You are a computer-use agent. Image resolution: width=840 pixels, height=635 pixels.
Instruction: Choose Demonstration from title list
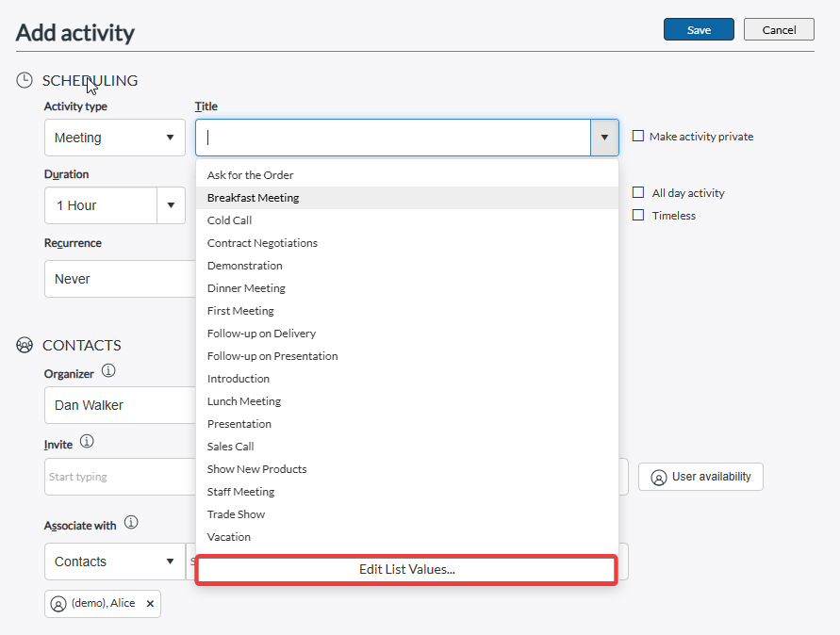pyautogui.click(x=407, y=266)
